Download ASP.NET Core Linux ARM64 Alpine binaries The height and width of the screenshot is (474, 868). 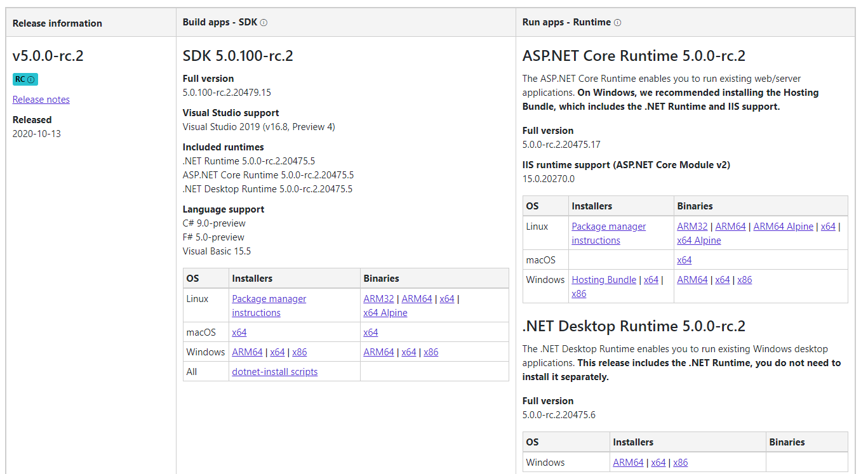coord(783,226)
